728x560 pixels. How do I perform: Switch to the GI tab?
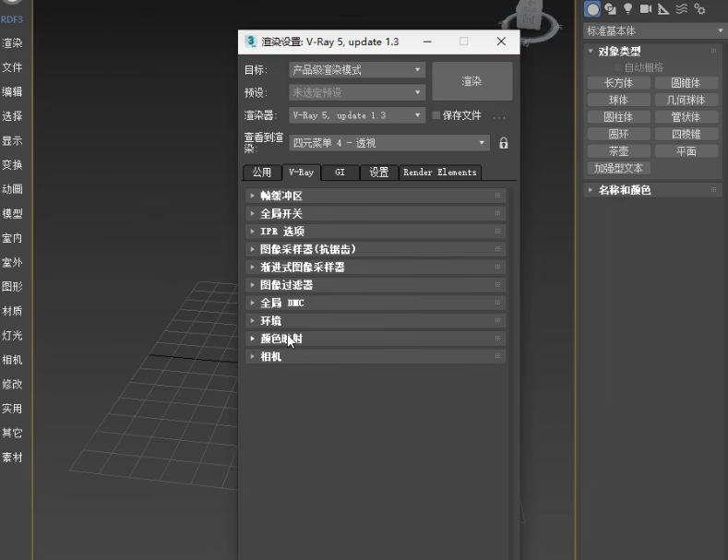(340, 173)
